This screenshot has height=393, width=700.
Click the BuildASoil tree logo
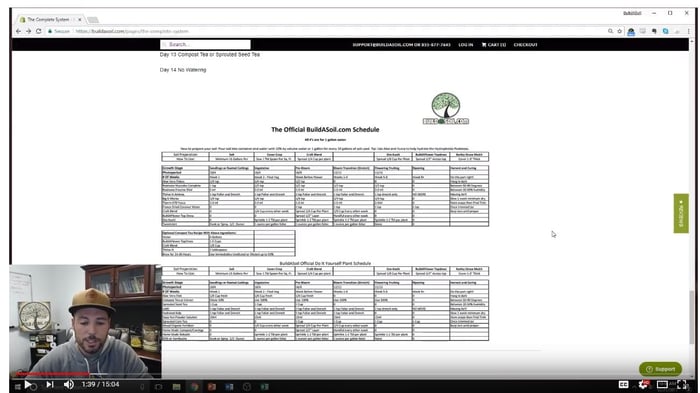pyautogui.click(x=446, y=109)
